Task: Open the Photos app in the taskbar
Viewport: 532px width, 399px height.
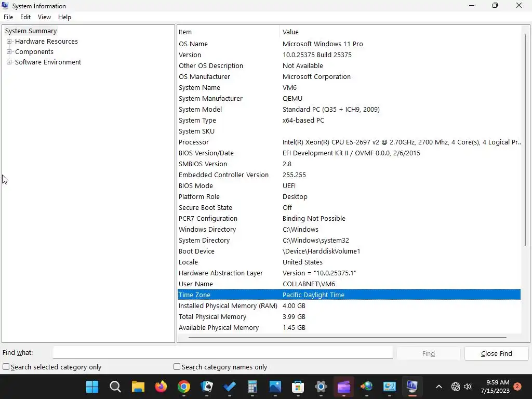Action: click(275, 387)
